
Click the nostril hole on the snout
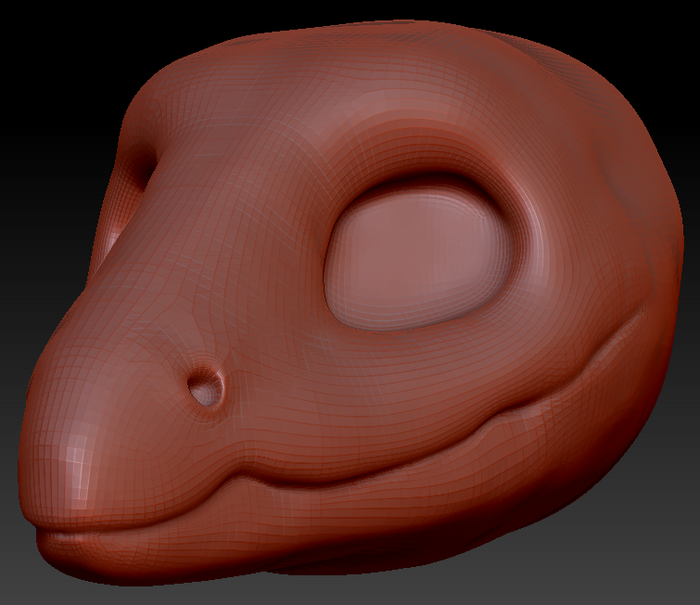coord(204,387)
